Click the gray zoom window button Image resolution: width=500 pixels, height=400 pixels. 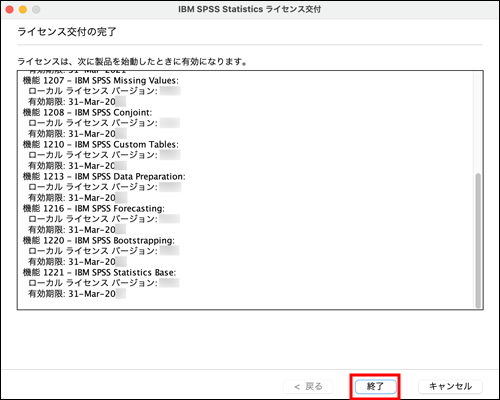[36, 9]
